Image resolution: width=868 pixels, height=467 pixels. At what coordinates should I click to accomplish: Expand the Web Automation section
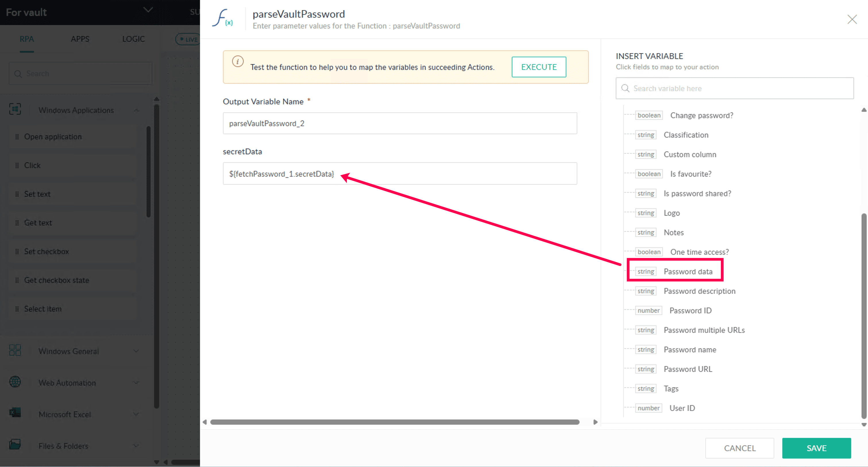pos(136,383)
